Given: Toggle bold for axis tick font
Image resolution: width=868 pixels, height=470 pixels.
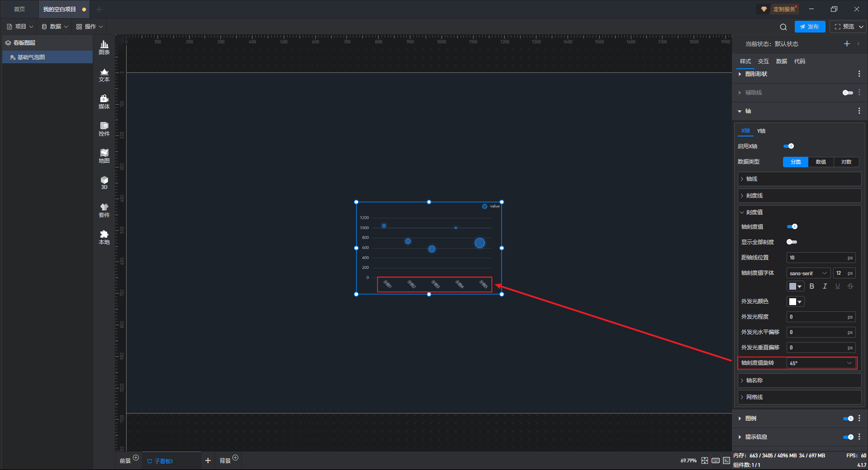Looking at the screenshot, I should 812,286.
